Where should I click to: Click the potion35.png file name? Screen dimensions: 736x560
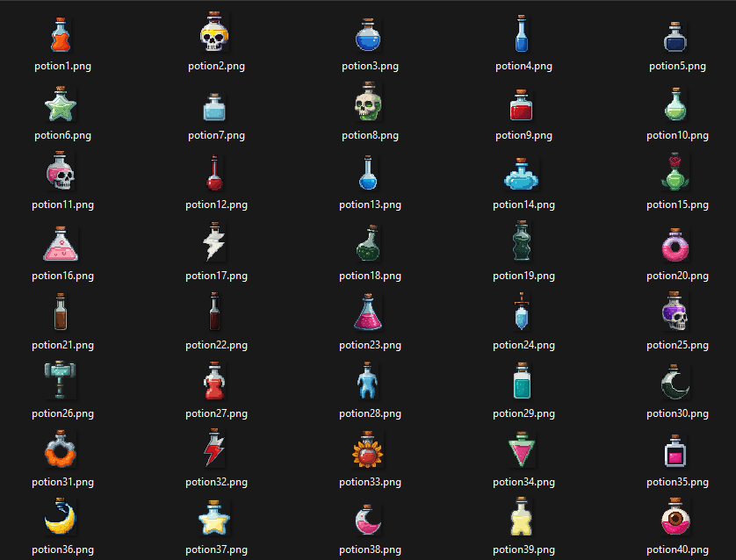pos(677,483)
